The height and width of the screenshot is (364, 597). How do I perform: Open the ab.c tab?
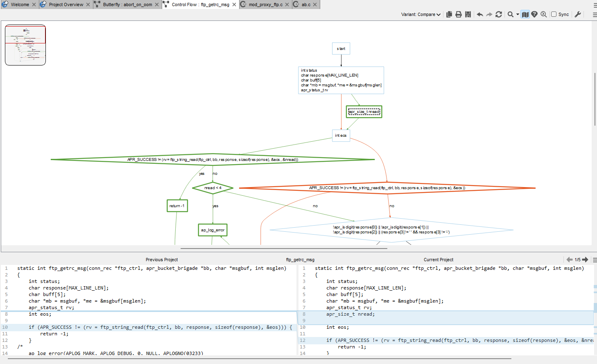click(306, 5)
